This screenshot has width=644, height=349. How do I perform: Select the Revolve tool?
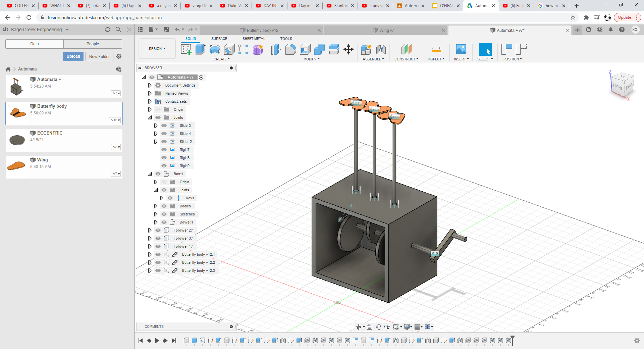215,49
